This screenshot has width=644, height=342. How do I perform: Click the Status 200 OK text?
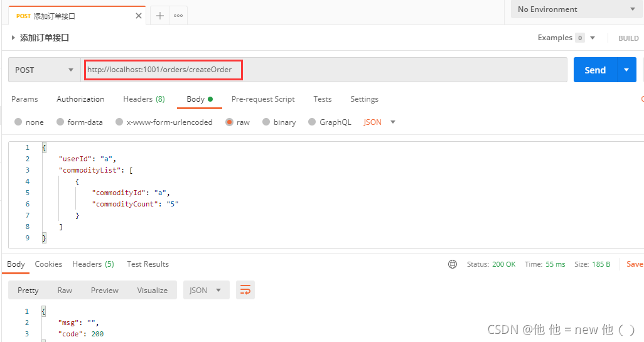(x=491, y=264)
